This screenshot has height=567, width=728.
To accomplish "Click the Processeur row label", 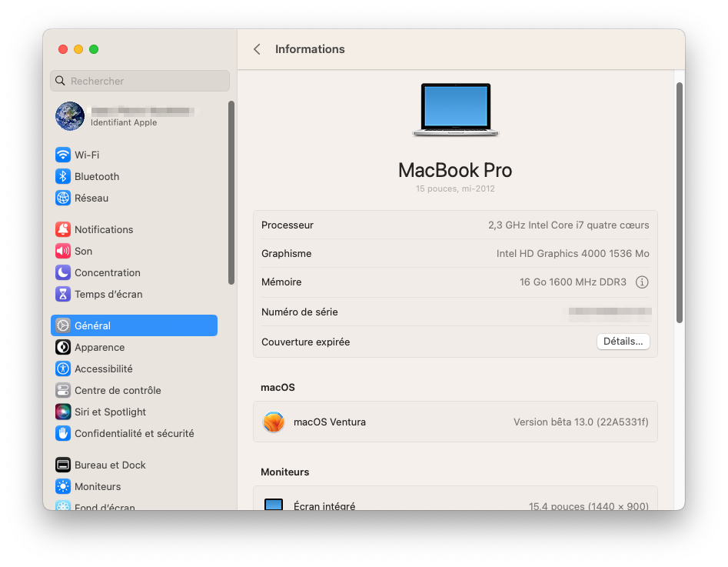I will click(288, 225).
